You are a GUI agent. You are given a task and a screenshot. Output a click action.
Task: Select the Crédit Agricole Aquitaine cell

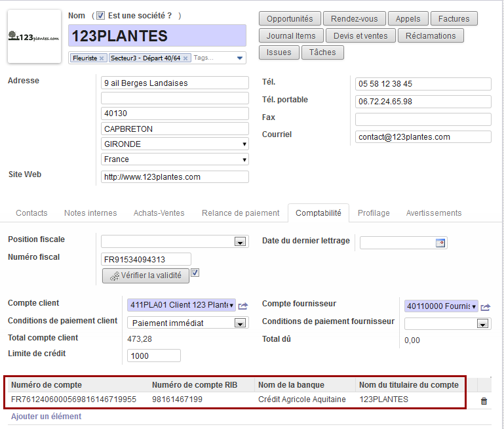click(302, 399)
